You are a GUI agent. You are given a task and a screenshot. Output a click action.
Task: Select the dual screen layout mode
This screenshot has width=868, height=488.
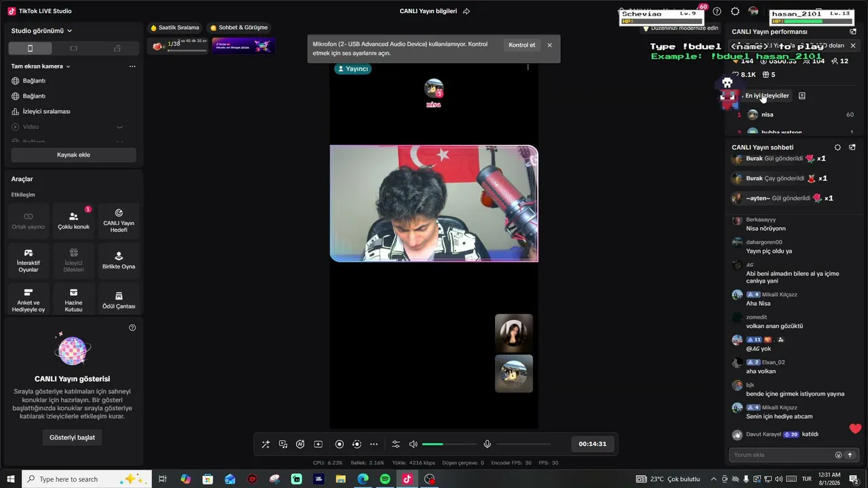(x=117, y=48)
